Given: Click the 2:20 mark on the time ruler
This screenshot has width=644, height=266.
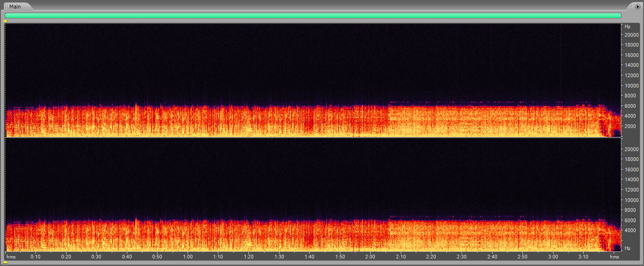Looking at the screenshot, I should click(x=431, y=257).
